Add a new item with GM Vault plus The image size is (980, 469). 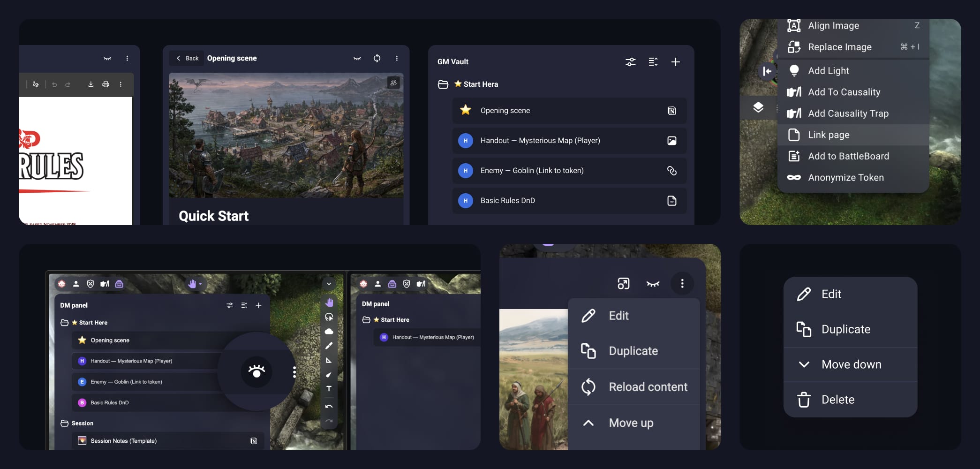click(x=675, y=62)
